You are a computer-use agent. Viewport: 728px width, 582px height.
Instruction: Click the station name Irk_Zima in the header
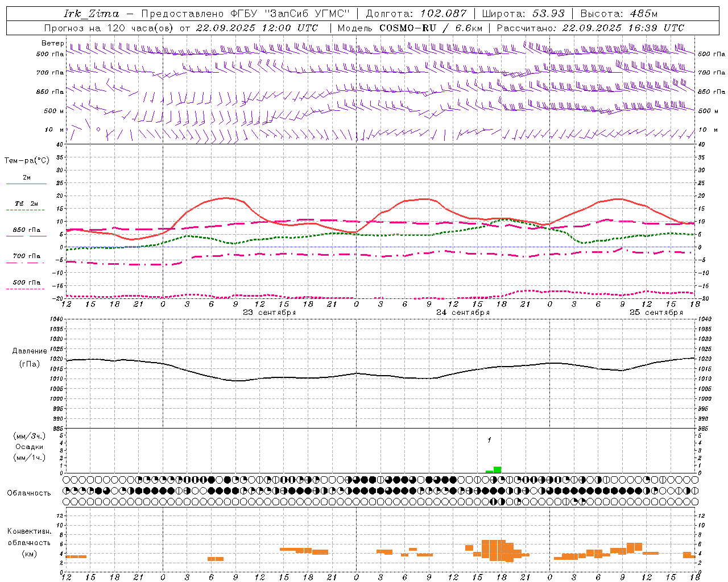point(92,14)
